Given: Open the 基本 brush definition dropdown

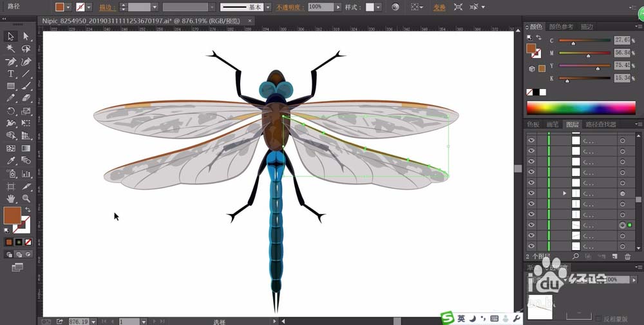Looking at the screenshot, I should 268,7.
